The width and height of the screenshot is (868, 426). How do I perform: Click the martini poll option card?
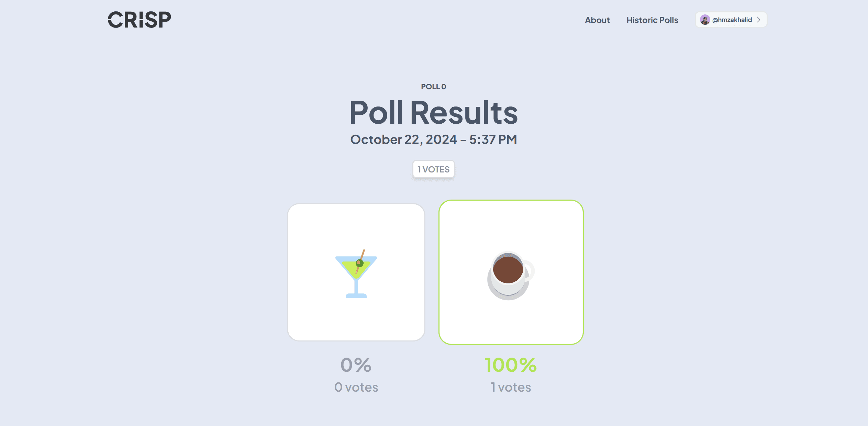point(356,271)
